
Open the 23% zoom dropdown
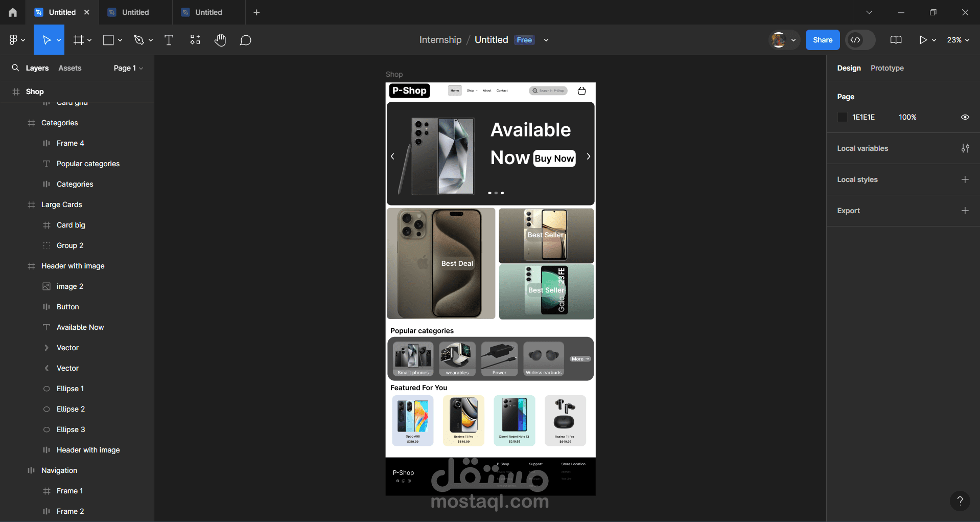(x=958, y=40)
